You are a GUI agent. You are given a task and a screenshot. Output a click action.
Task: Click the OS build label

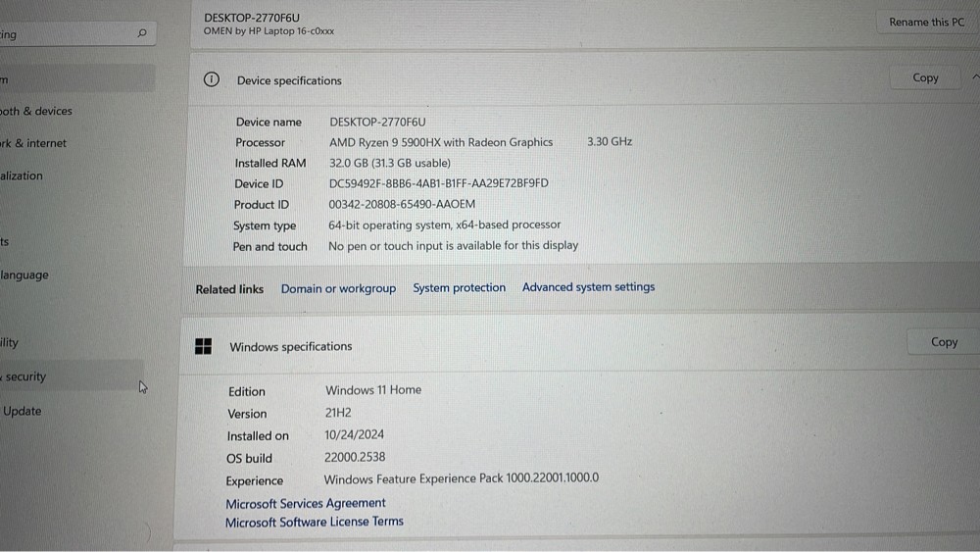point(249,458)
